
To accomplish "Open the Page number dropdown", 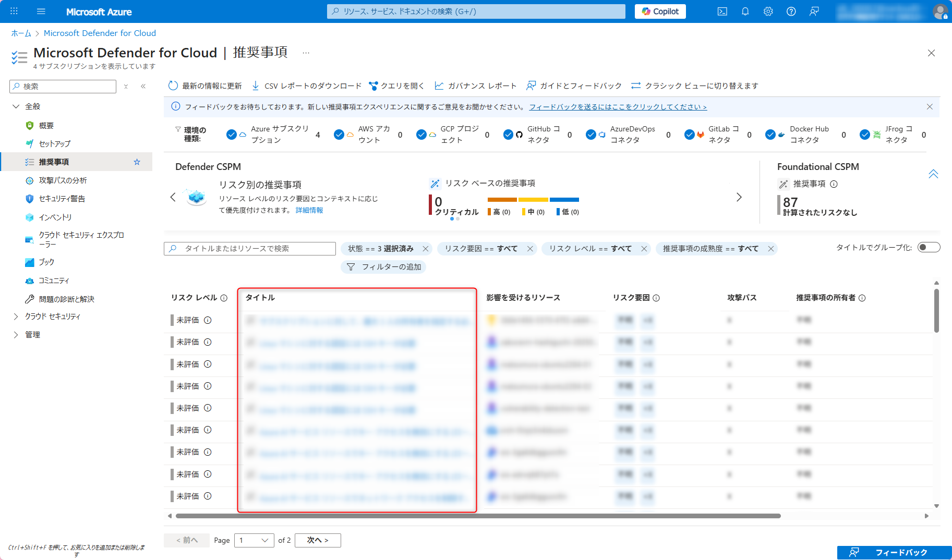I will [254, 540].
